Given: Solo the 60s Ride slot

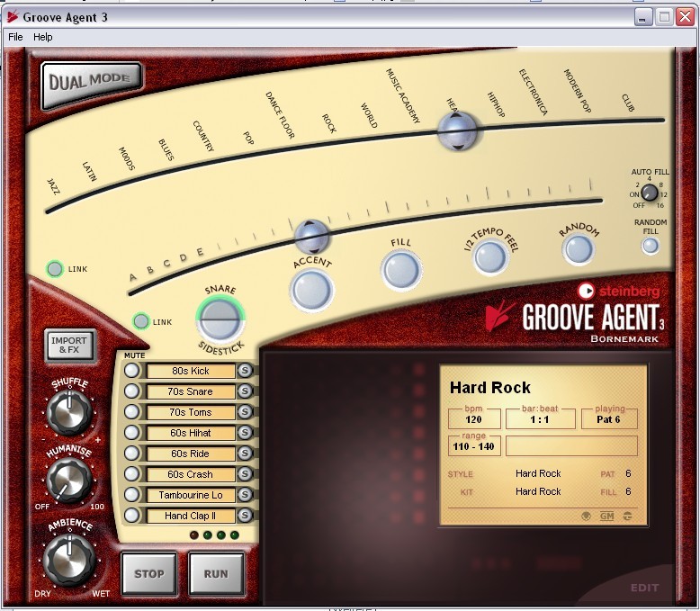Looking at the screenshot, I should (x=245, y=454).
